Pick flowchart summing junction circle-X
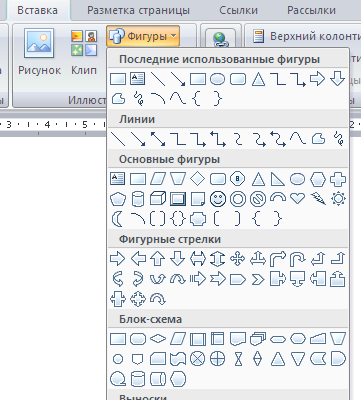Image resolution: width=361 pixels, height=400 pixels. coord(198,359)
